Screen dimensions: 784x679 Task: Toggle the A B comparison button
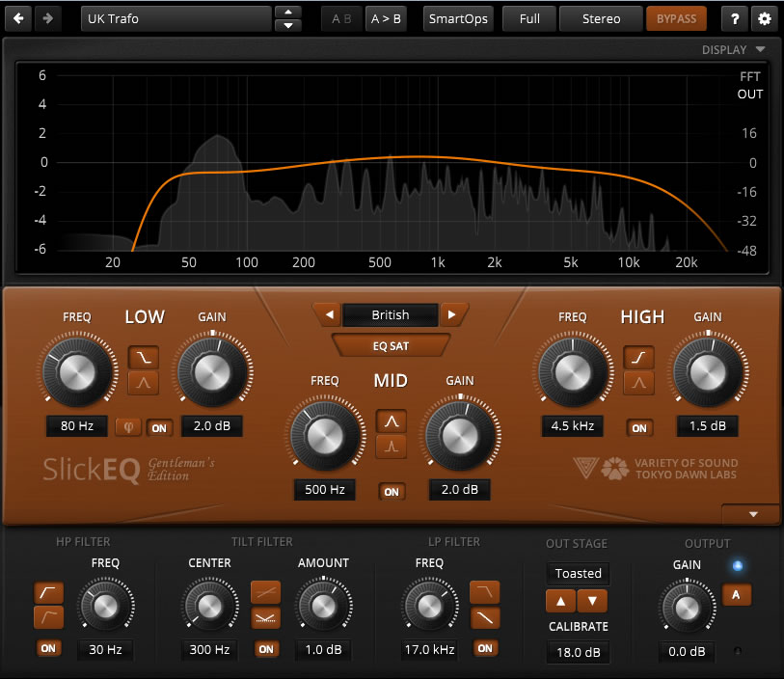pyautogui.click(x=341, y=19)
